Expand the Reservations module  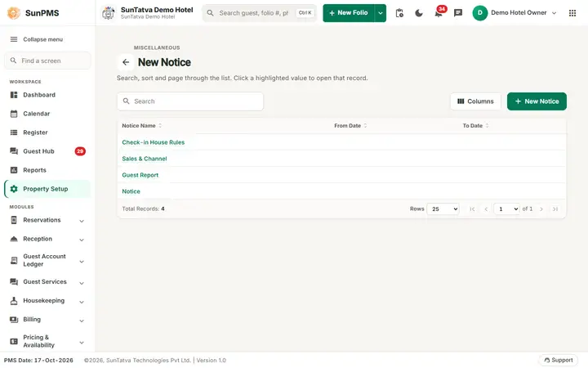tap(82, 221)
